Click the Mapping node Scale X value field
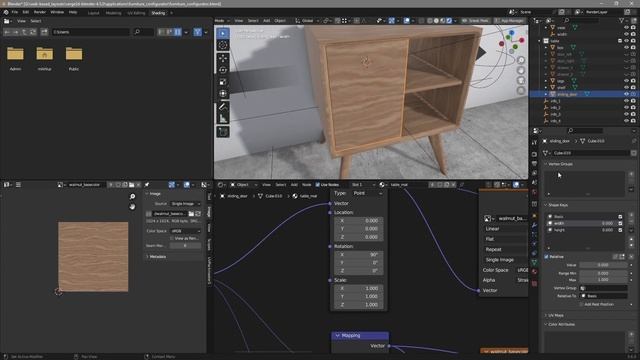Viewport: 640px width, 360px height. pyautogui.click(x=359, y=288)
